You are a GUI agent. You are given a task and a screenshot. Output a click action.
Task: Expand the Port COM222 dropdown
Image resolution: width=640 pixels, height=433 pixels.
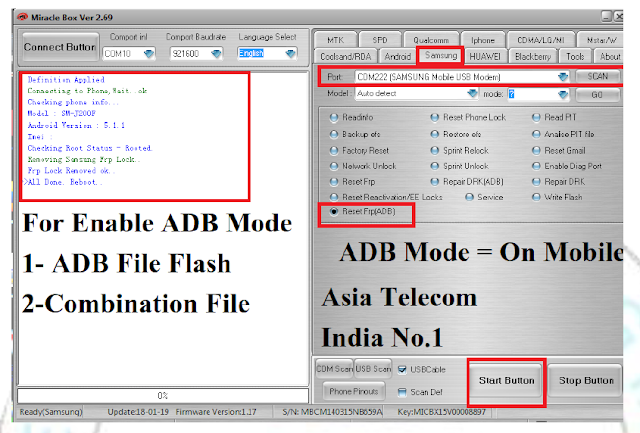(x=563, y=77)
